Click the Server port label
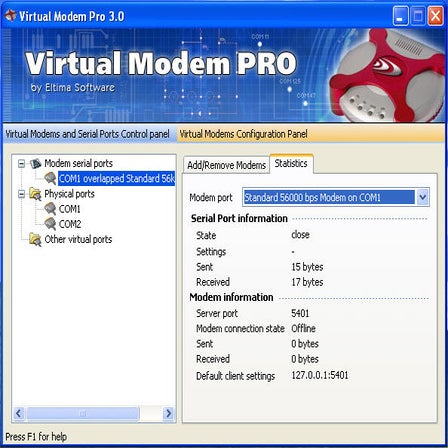The height and width of the screenshot is (448, 448). (x=217, y=314)
